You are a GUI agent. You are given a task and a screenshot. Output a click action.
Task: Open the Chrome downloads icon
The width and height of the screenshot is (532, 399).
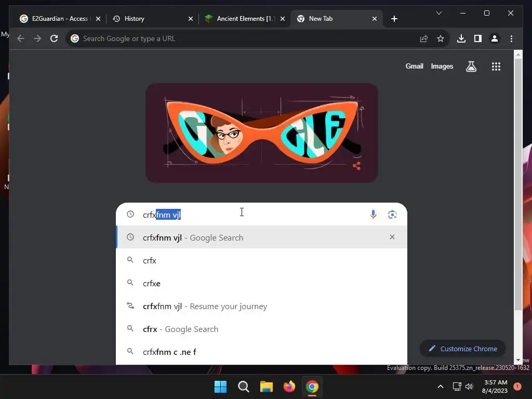461,38
